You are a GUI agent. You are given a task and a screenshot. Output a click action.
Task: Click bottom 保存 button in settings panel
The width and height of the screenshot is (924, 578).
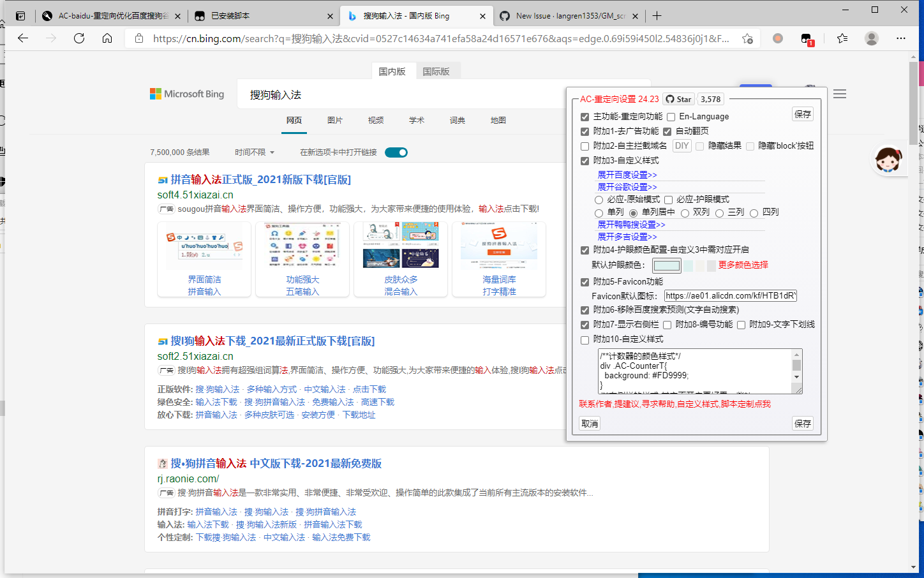(803, 424)
